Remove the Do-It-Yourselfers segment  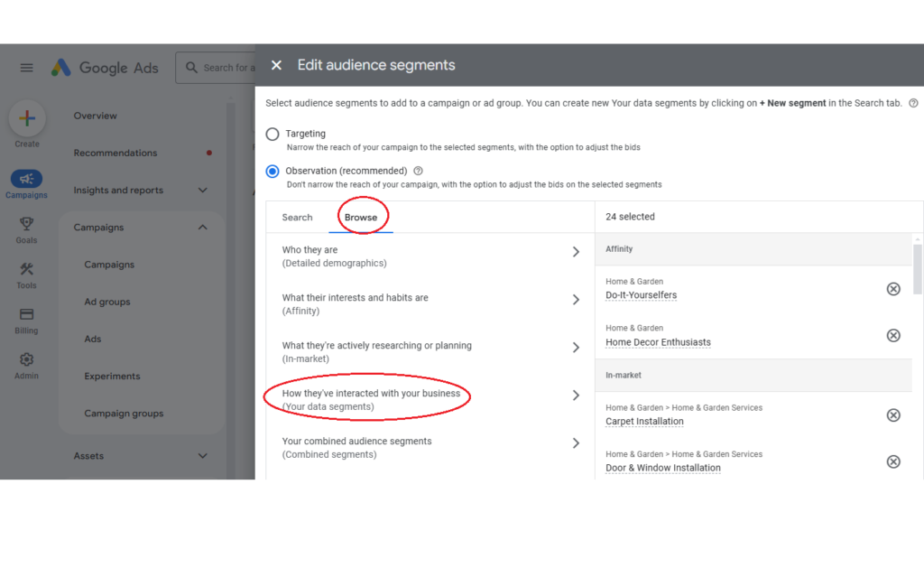[893, 289]
